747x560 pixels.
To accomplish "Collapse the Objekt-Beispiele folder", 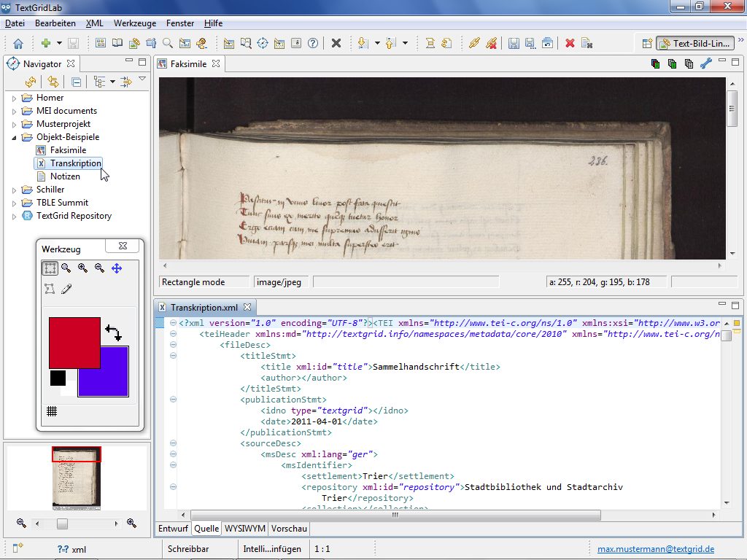I will pyautogui.click(x=14, y=137).
